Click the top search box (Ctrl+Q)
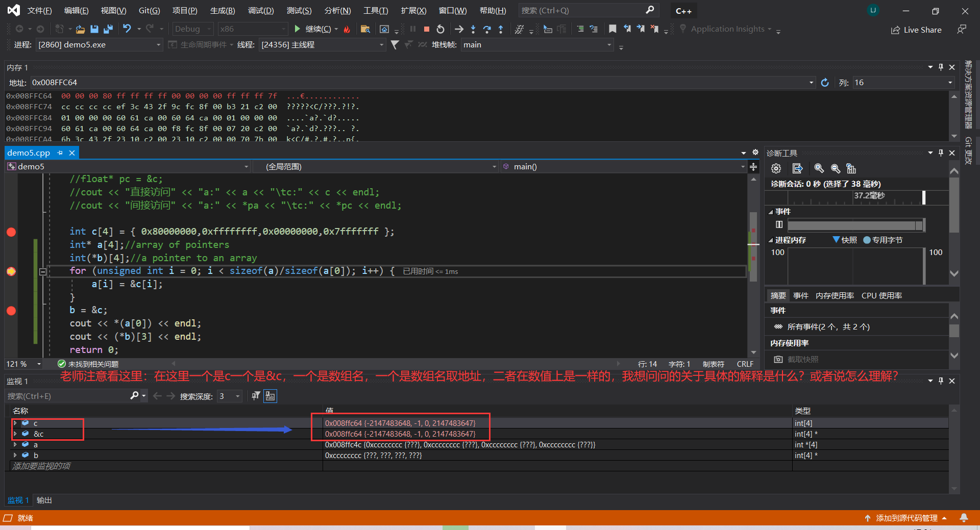This screenshot has width=980, height=530. [x=589, y=10]
